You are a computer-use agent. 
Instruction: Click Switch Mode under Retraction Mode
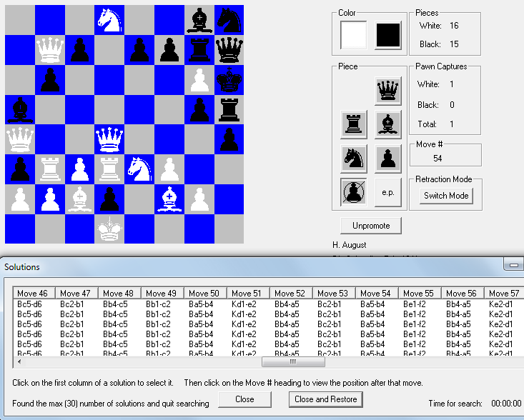click(446, 195)
